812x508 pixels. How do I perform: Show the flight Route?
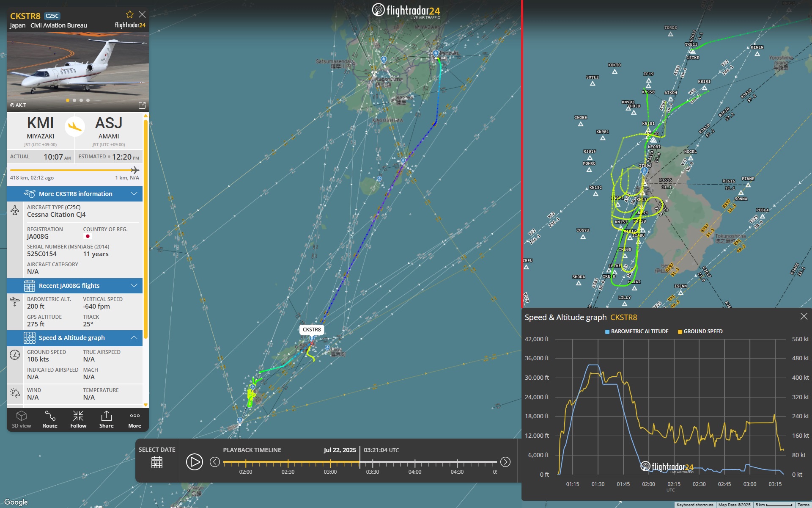pyautogui.click(x=50, y=420)
